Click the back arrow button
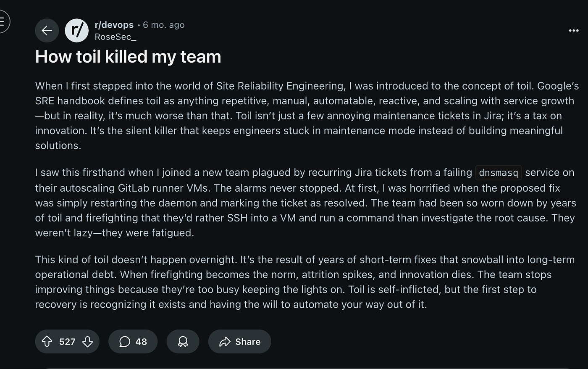Image resolution: width=588 pixels, height=369 pixels. pyautogui.click(x=47, y=30)
